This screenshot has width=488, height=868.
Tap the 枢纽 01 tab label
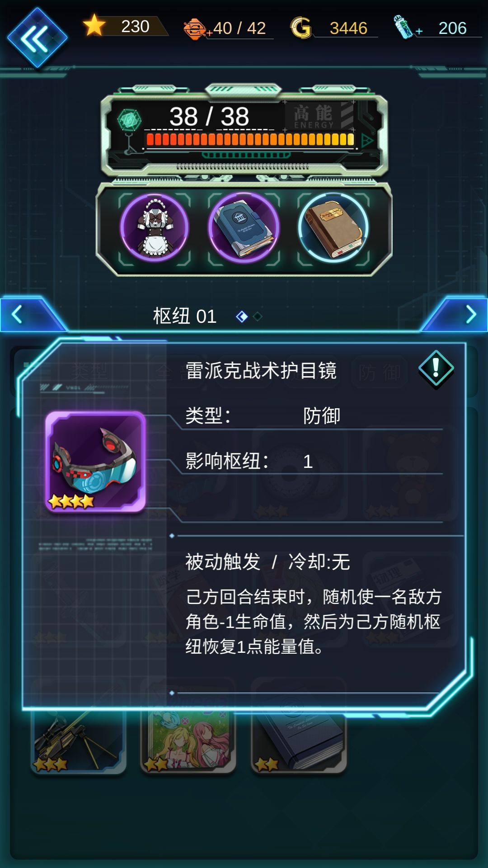(x=185, y=316)
